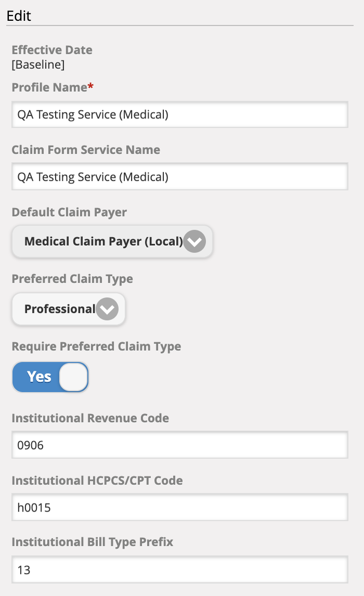This screenshot has width=364, height=596.
Task: Click the Effective Date label
Action: pos(51,50)
